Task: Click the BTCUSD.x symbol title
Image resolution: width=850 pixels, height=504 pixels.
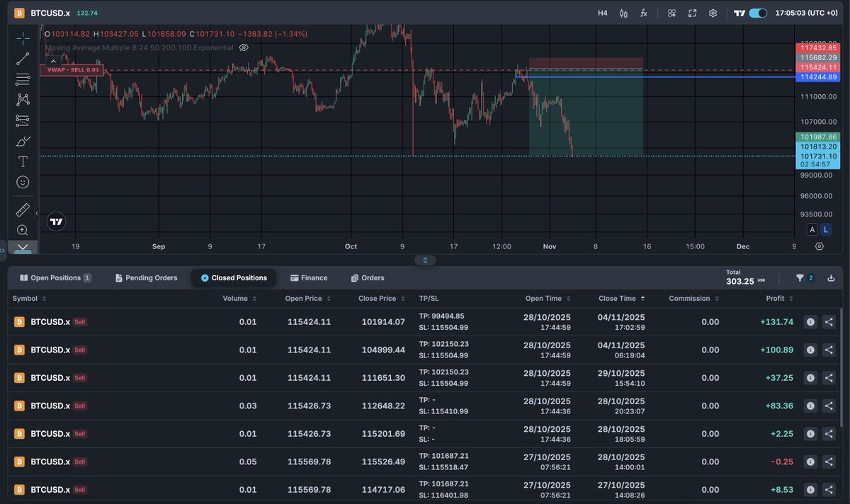Action: [50, 13]
